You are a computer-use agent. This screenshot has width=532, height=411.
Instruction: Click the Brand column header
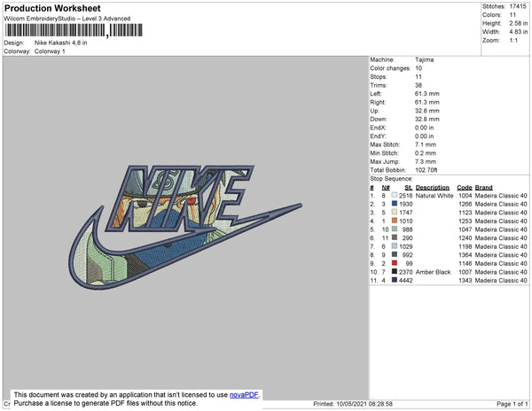tap(483, 188)
